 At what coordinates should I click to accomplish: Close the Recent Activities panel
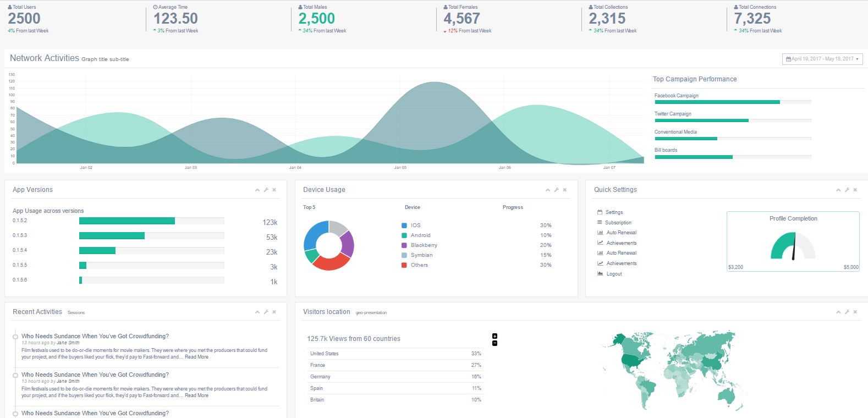tap(274, 312)
